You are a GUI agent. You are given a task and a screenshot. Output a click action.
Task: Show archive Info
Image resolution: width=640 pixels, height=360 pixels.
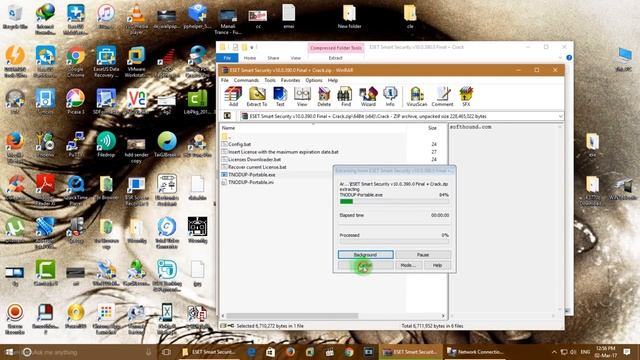(390, 97)
